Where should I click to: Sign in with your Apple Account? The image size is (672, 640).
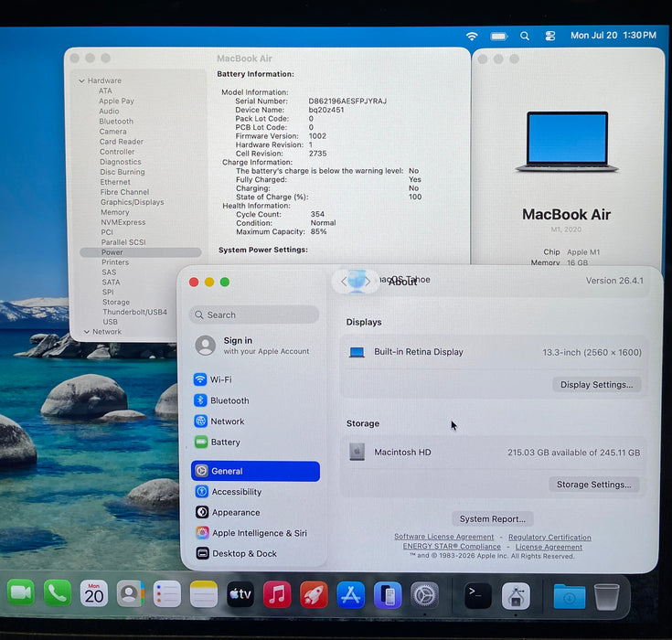(x=253, y=346)
